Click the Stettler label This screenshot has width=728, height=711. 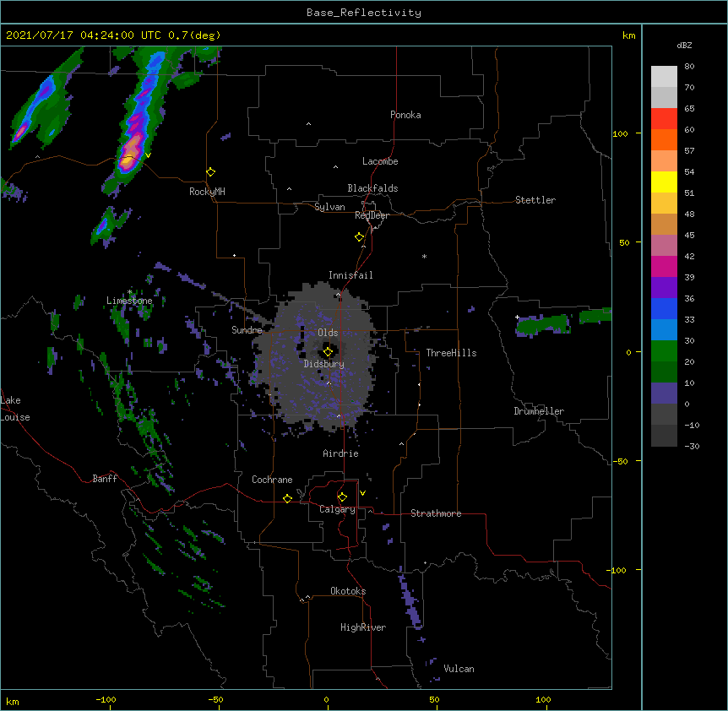(535, 200)
